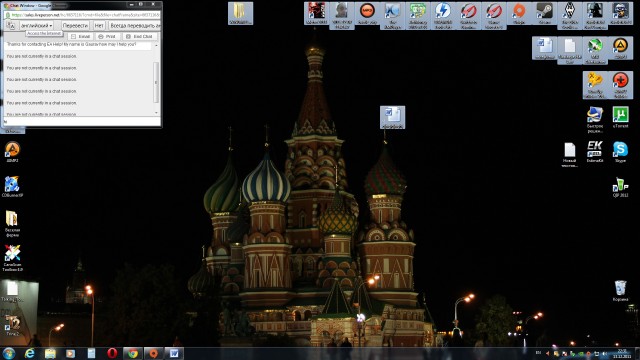The width and height of the screenshot is (640, 360).
Task: Switch to Chrome in the taskbar
Action: (x=133, y=353)
